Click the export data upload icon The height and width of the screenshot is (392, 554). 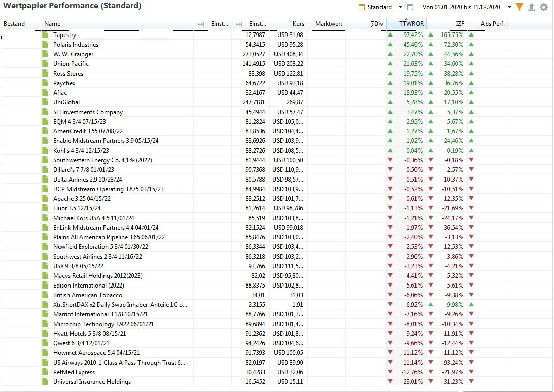(531, 7)
